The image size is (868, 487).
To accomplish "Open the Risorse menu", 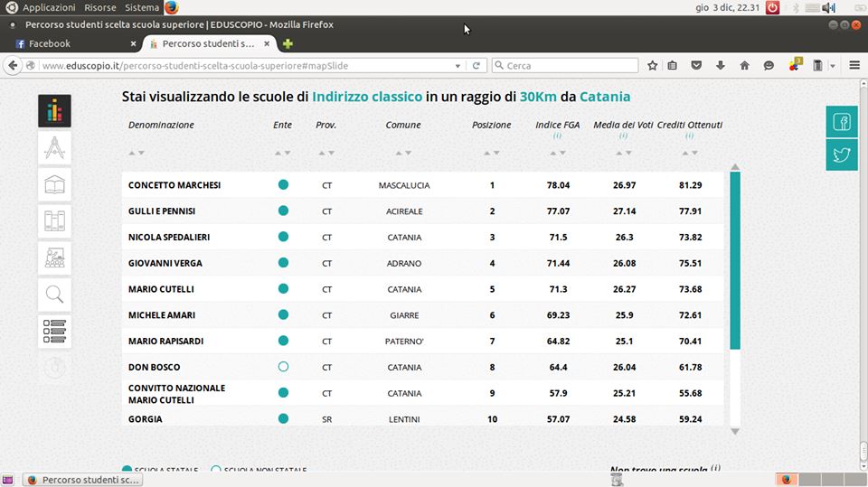I will [x=100, y=7].
